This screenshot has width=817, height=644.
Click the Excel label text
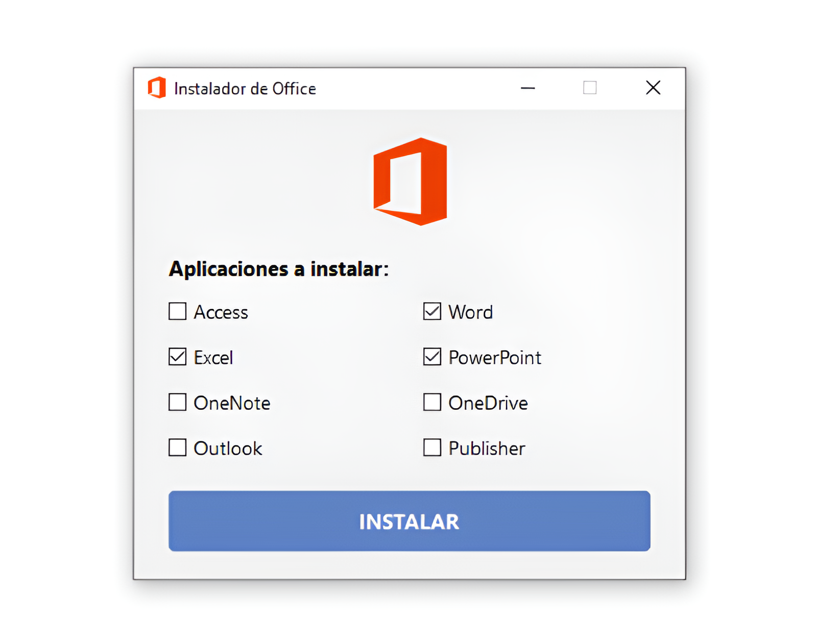[x=213, y=358]
